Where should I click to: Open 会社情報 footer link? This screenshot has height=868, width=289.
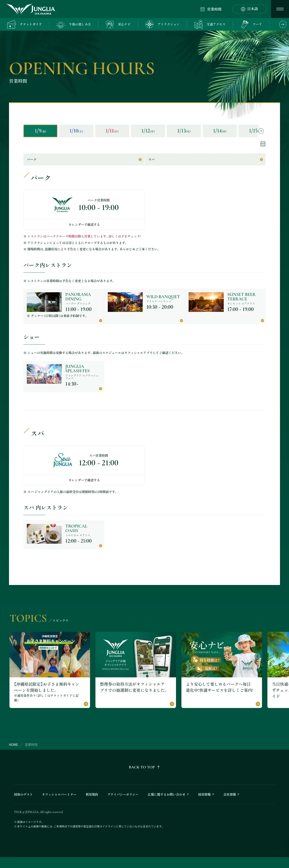pyautogui.click(x=231, y=794)
